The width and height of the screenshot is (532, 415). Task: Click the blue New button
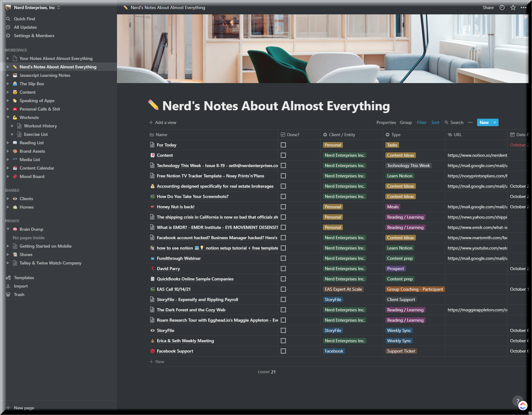[484, 122]
